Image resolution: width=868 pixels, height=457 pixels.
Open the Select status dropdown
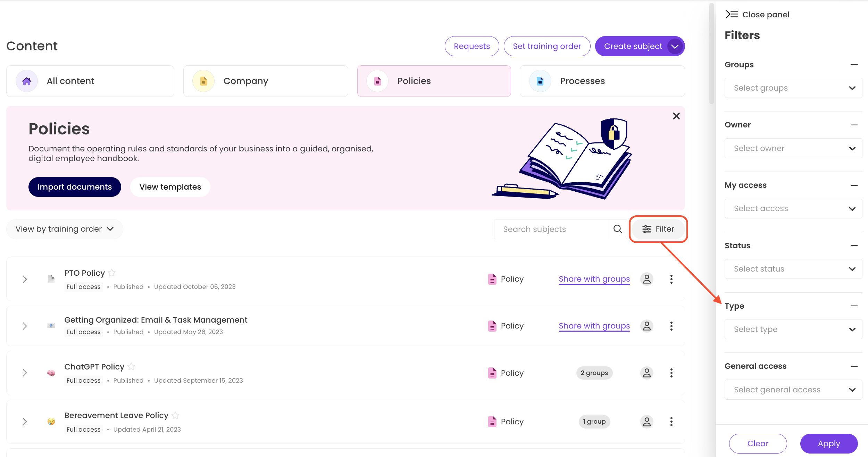coord(793,269)
